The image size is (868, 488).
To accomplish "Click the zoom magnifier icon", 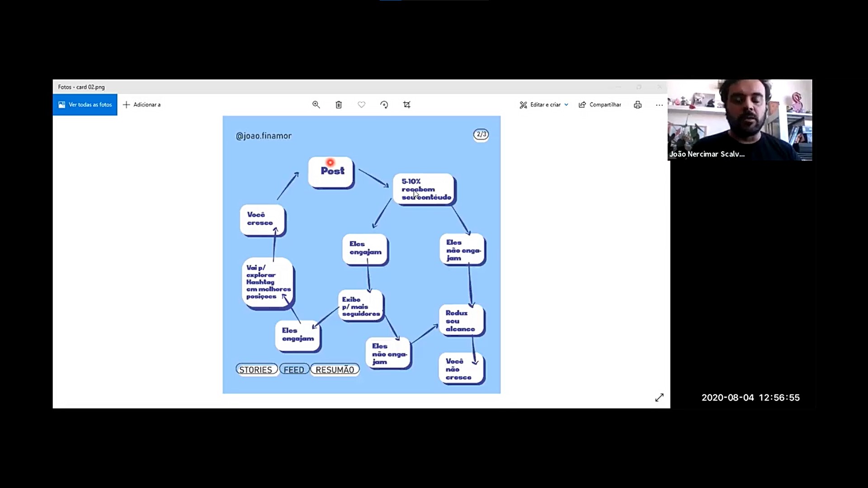I will [316, 104].
